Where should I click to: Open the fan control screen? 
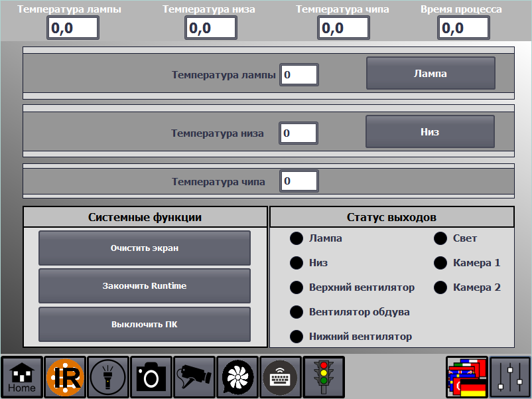[237, 377]
